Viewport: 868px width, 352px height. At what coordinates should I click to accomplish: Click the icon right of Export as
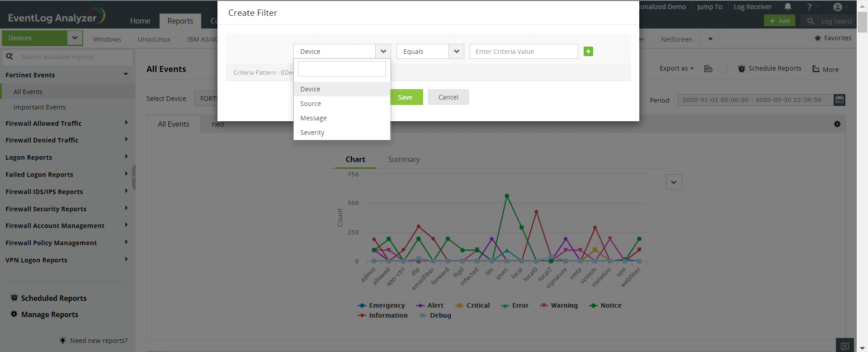708,69
